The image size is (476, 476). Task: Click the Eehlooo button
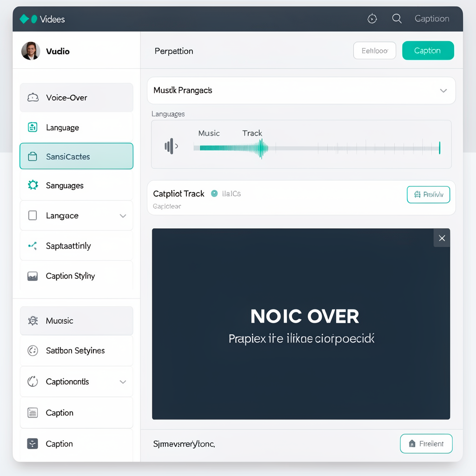(375, 51)
